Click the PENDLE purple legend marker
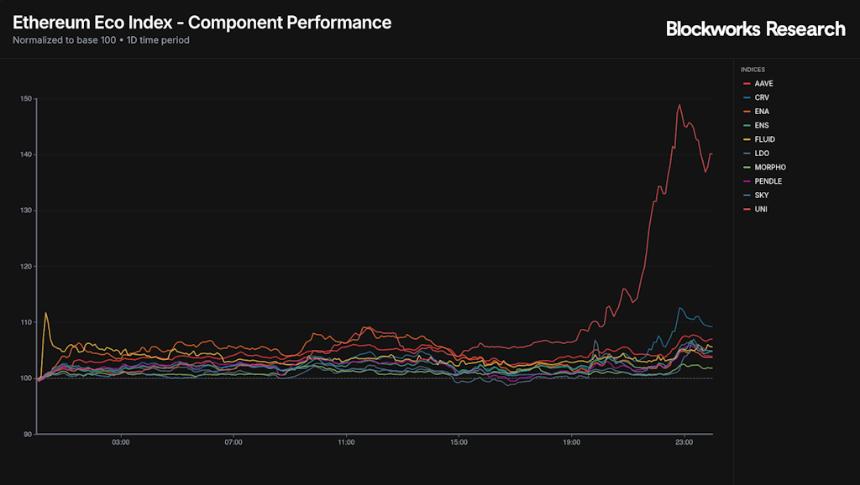The width and height of the screenshot is (860, 485). (x=746, y=181)
